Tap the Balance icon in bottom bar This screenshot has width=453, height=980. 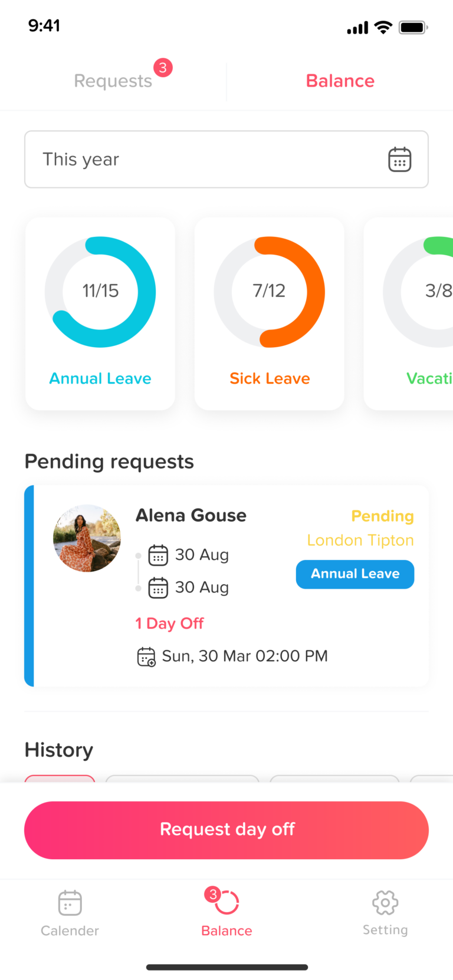pyautogui.click(x=227, y=903)
